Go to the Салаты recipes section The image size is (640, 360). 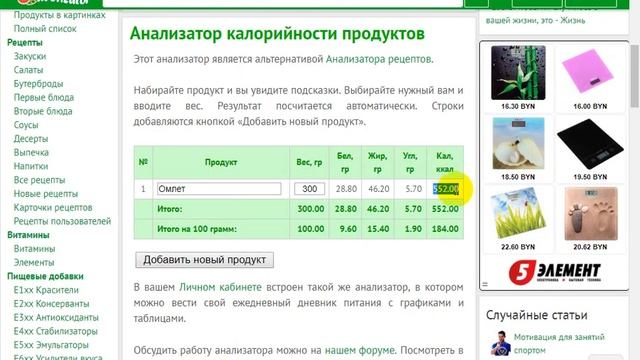28,70
